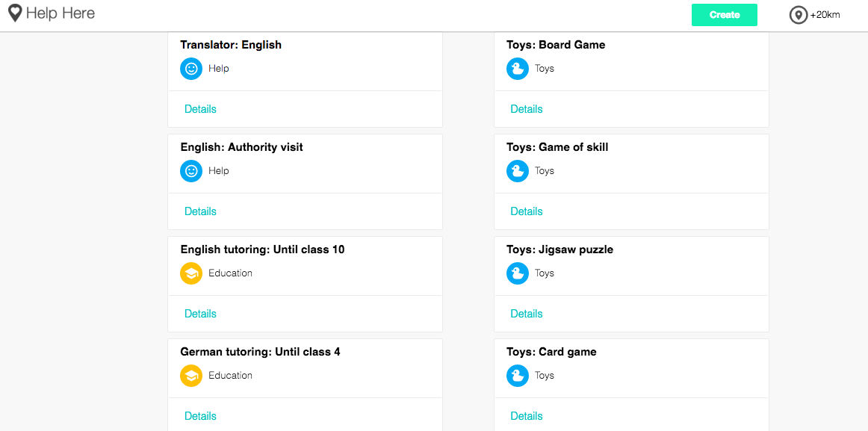Open Details for Toys: Card game
868x431 pixels.
tap(527, 416)
